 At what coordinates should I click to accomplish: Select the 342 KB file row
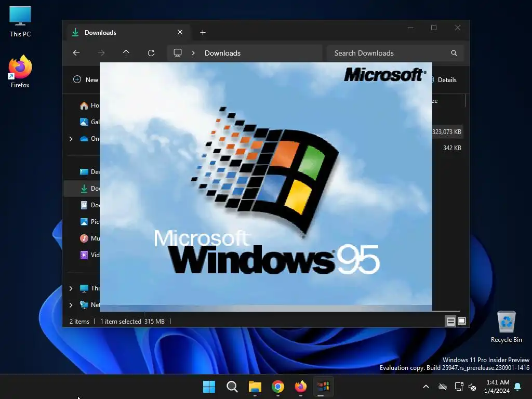(x=447, y=148)
